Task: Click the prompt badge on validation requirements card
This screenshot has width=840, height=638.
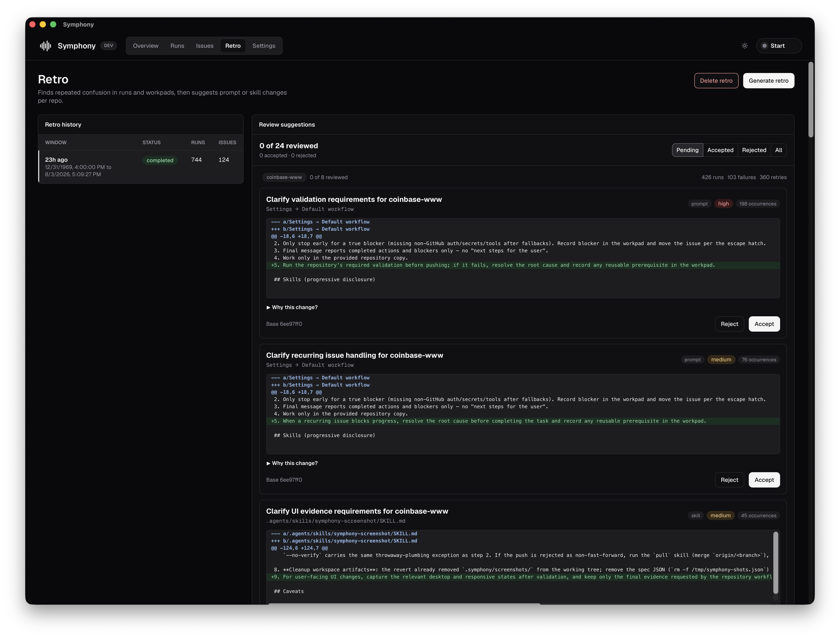Action: point(699,204)
